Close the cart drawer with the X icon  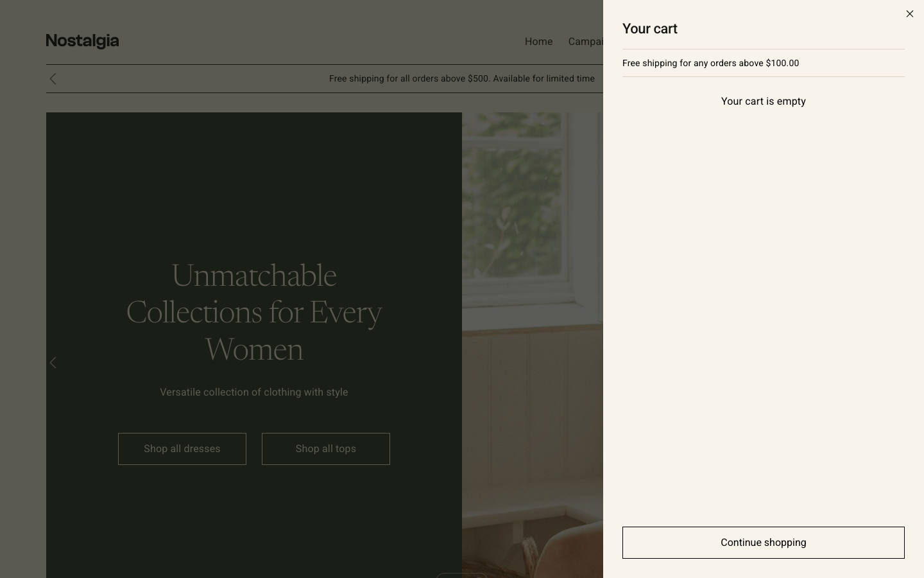tap(909, 13)
